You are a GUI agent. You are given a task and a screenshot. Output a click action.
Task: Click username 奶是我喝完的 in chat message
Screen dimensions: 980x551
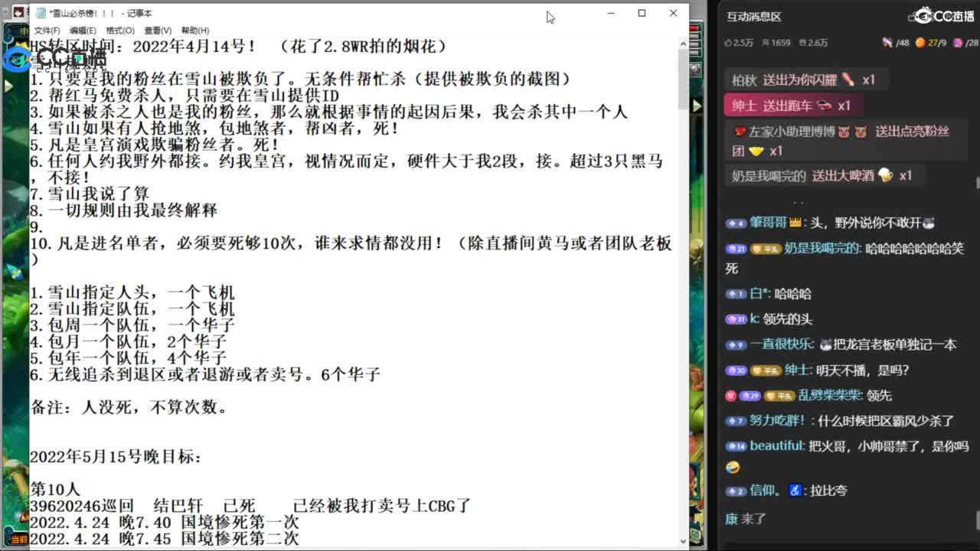(x=823, y=249)
